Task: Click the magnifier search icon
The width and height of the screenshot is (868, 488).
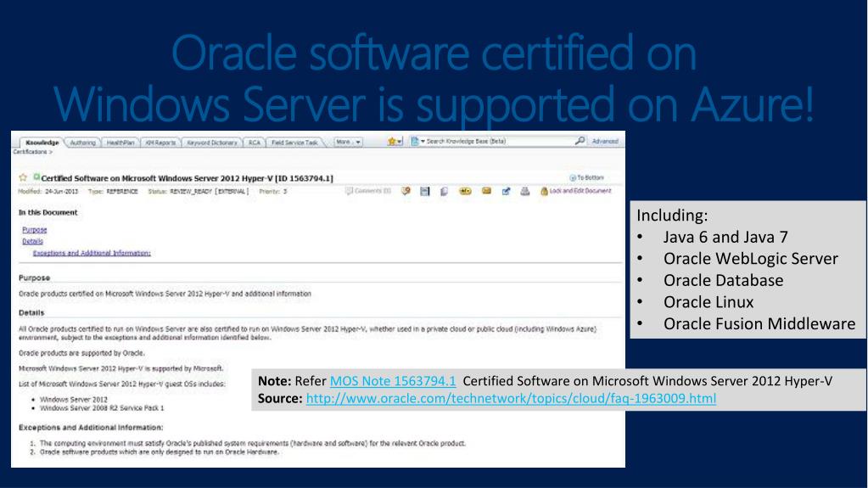Action: tap(579, 141)
